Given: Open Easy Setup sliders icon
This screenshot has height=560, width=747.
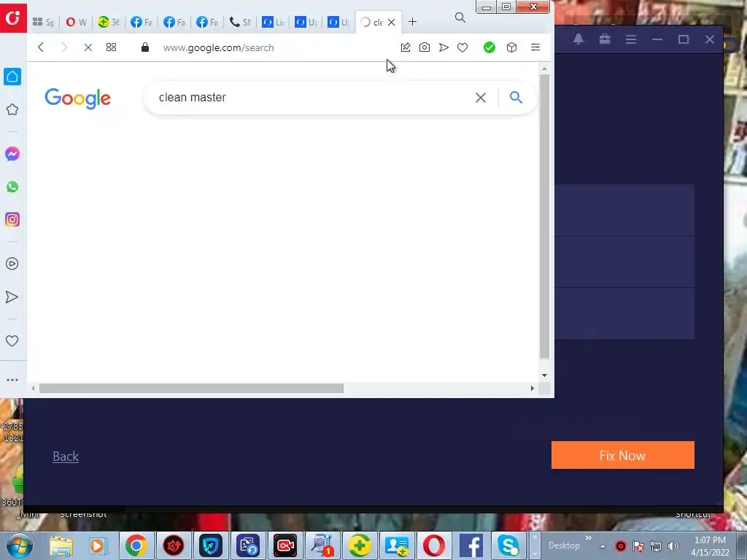Looking at the screenshot, I should tap(535, 47).
